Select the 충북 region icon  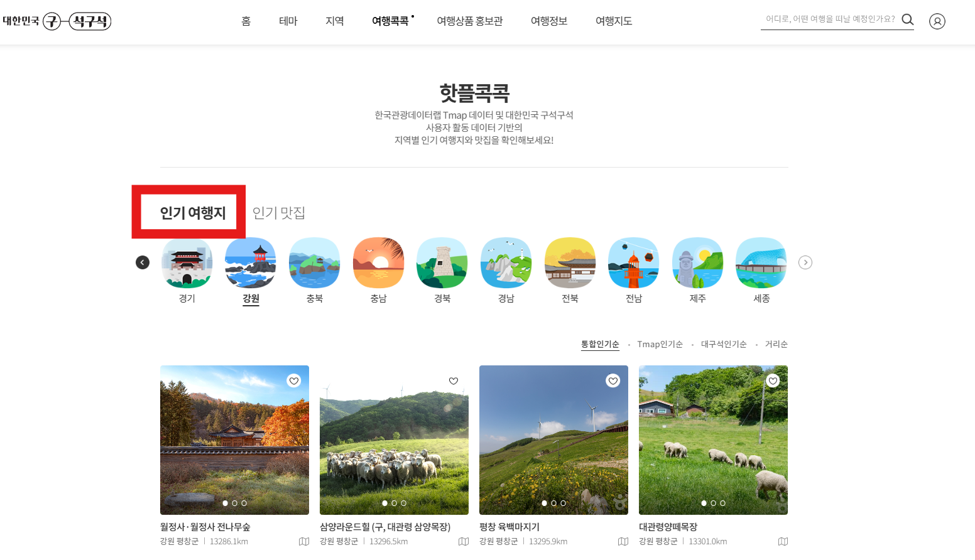pyautogui.click(x=315, y=263)
